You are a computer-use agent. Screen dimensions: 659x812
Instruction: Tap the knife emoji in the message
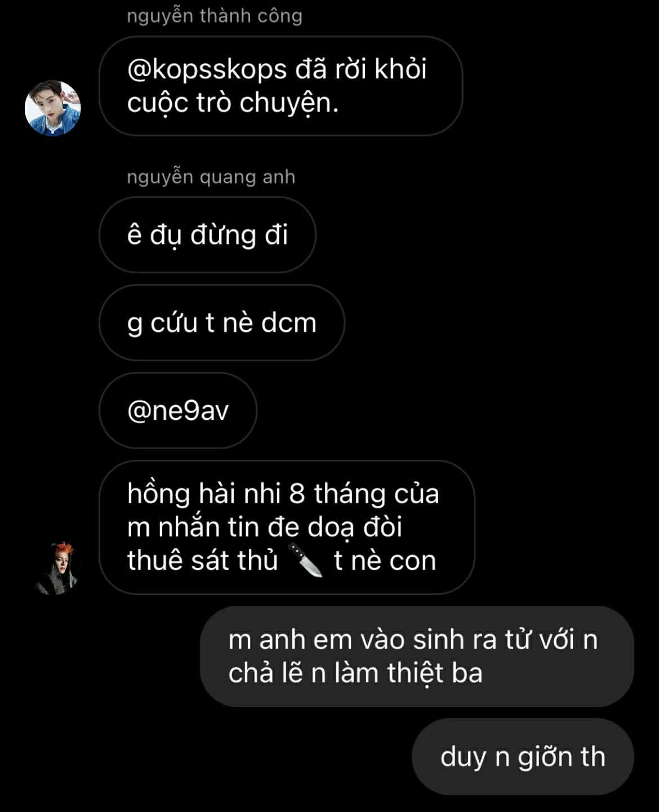coord(306,560)
